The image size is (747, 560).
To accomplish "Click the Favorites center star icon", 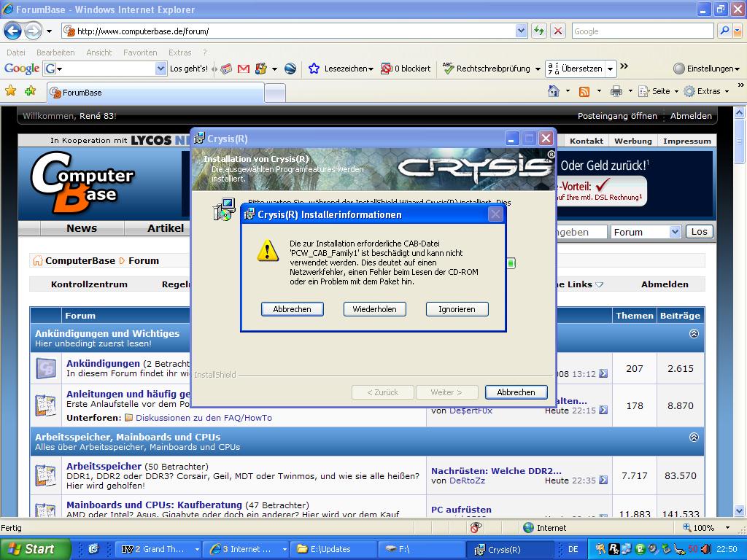I will [x=10, y=90].
